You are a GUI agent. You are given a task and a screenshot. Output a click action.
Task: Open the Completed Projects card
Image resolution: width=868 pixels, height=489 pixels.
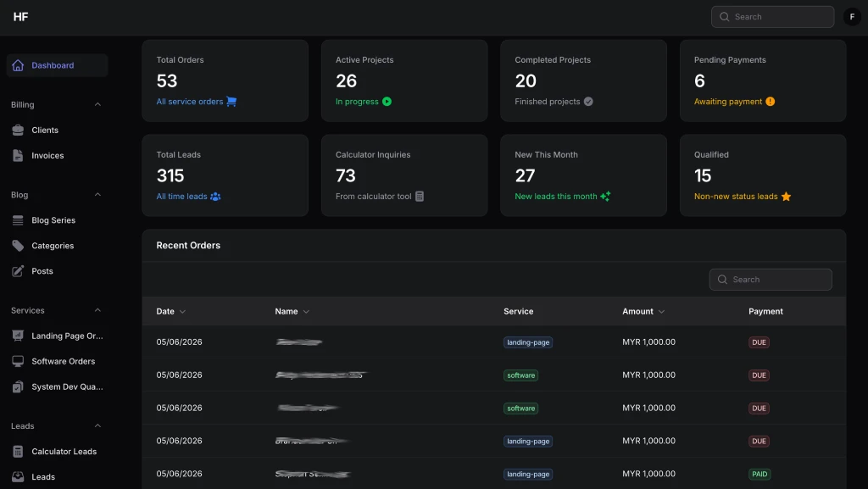(x=583, y=81)
